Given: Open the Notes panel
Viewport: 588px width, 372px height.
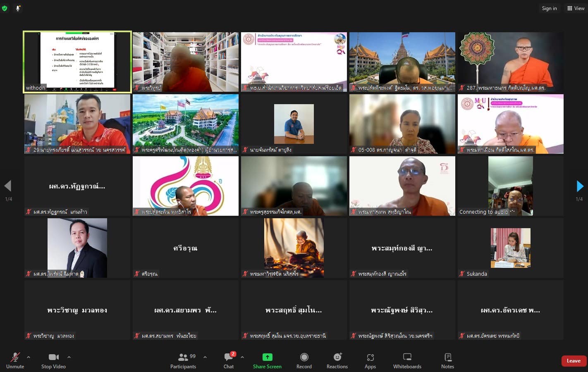Looking at the screenshot, I should point(447,360).
